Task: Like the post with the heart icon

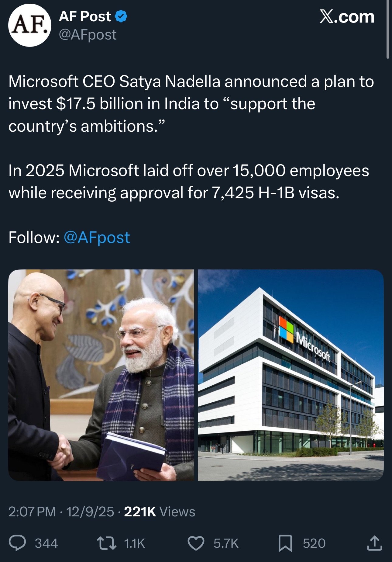Action: 196,543
